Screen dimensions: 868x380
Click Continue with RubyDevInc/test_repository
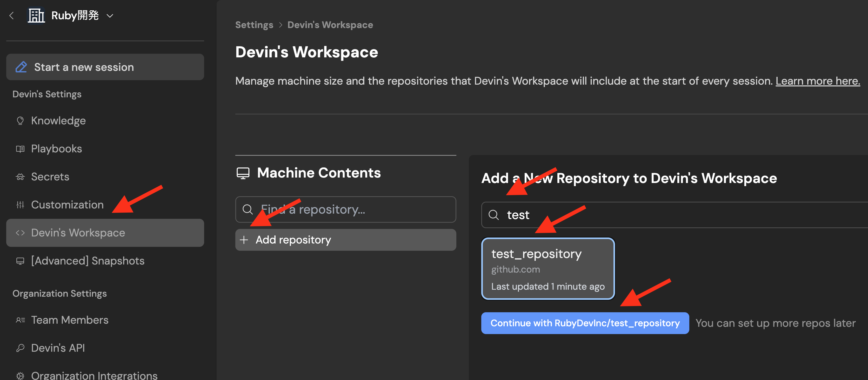pyautogui.click(x=585, y=323)
